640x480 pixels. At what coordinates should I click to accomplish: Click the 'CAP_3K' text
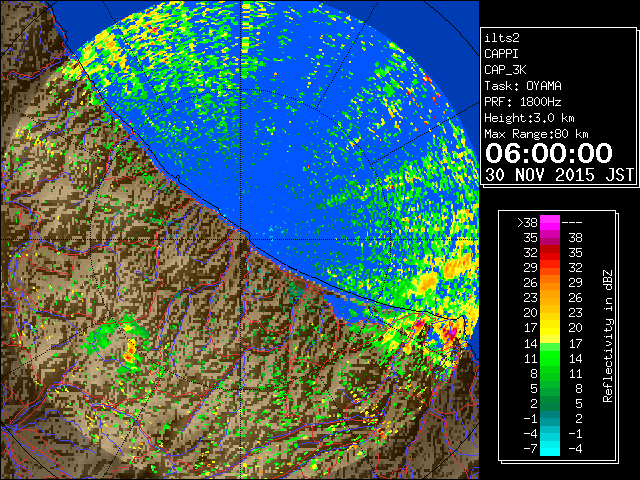pos(505,70)
